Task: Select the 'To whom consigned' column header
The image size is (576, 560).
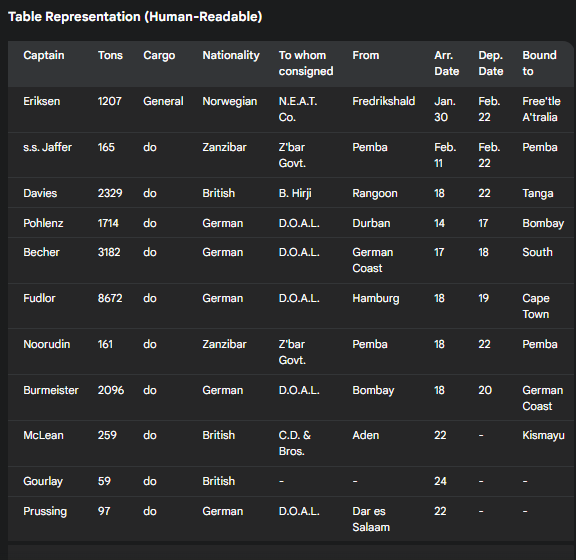Action: 306,63
